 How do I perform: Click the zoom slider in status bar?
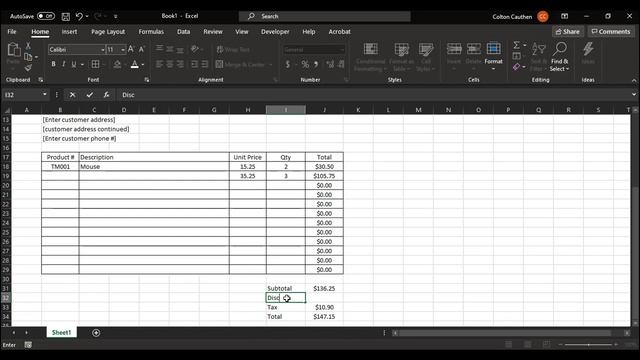pos(588,345)
